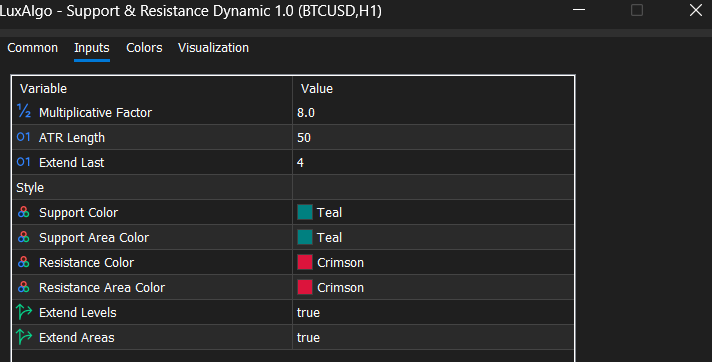Select the Style section row

pos(293,187)
